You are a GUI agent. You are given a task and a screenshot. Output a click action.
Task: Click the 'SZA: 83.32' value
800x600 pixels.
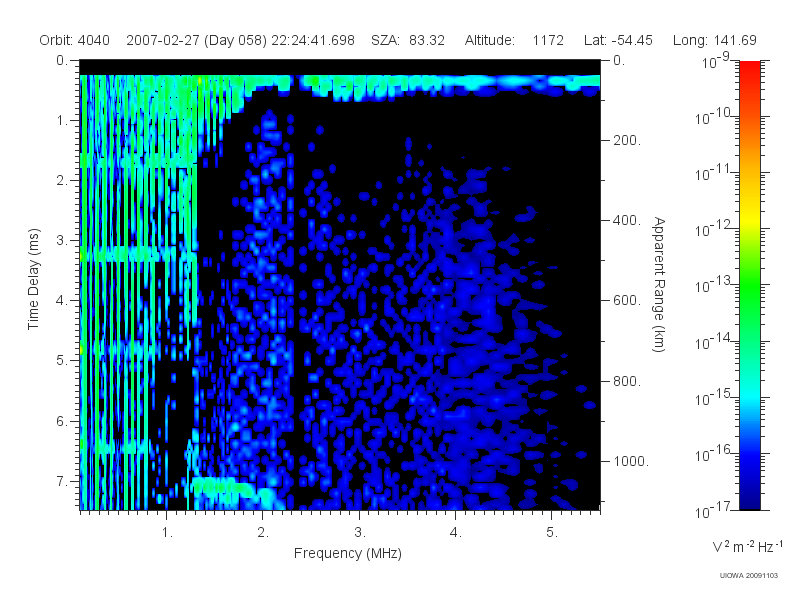pos(408,40)
